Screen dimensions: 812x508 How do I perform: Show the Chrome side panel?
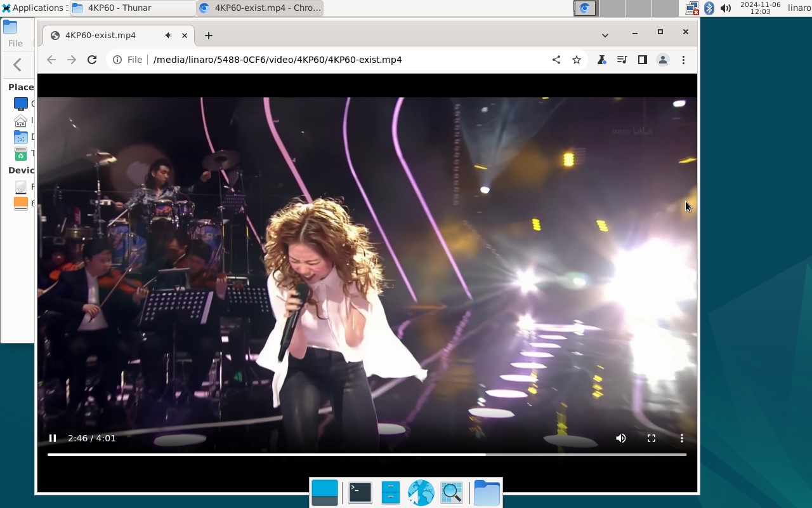click(642, 59)
